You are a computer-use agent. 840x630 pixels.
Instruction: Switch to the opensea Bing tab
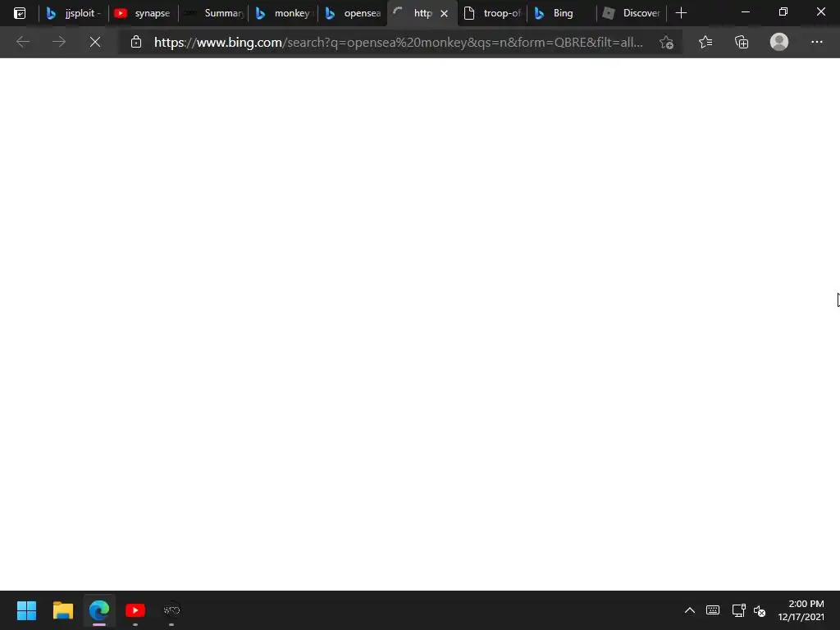pyautogui.click(x=353, y=13)
